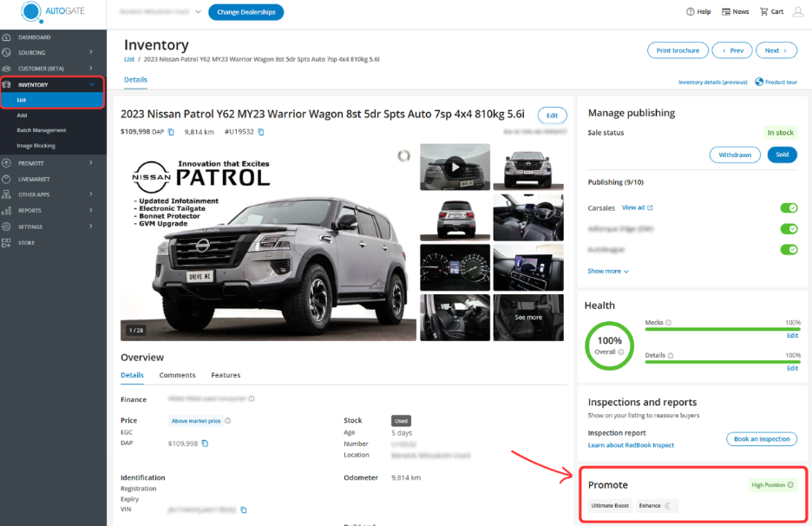Click the Cart icon in header
The image size is (812, 526).
tap(763, 12)
